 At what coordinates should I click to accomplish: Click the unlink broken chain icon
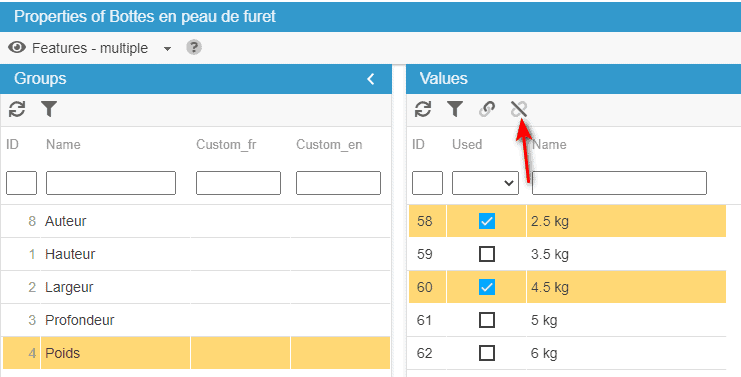(519, 109)
